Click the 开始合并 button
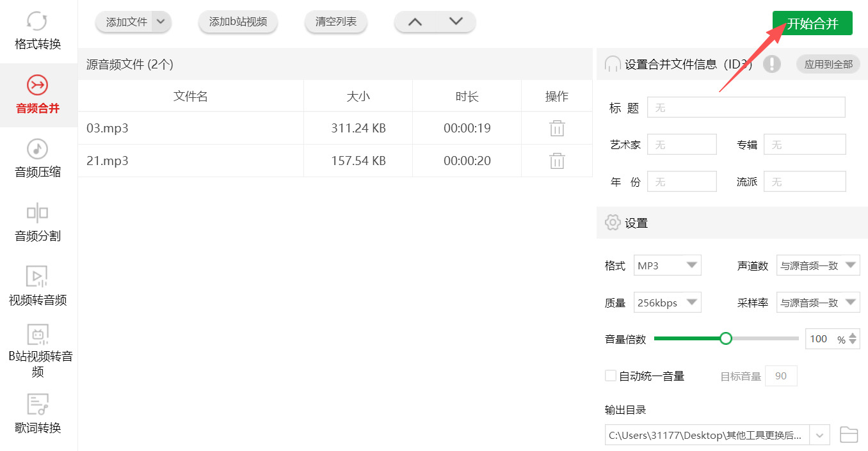Viewport: 868px width, 451px height. tap(812, 22)
